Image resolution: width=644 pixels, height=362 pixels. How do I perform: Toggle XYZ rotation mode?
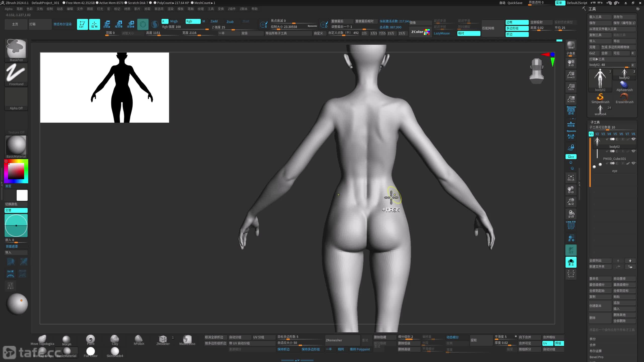571,157
